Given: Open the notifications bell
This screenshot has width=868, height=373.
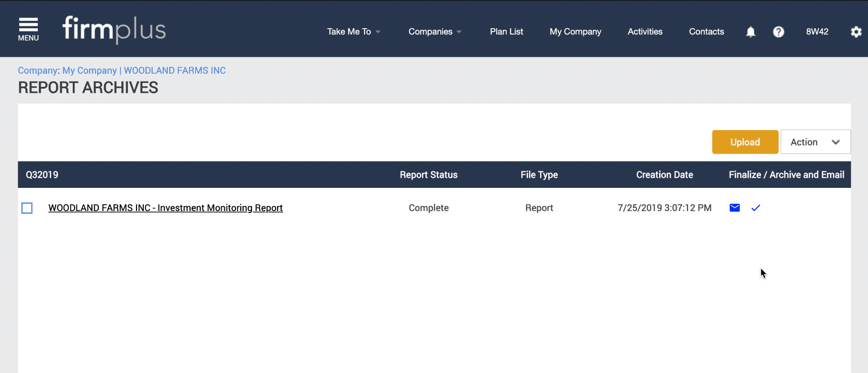Looking at the screenshot, I should click(751, 32).
